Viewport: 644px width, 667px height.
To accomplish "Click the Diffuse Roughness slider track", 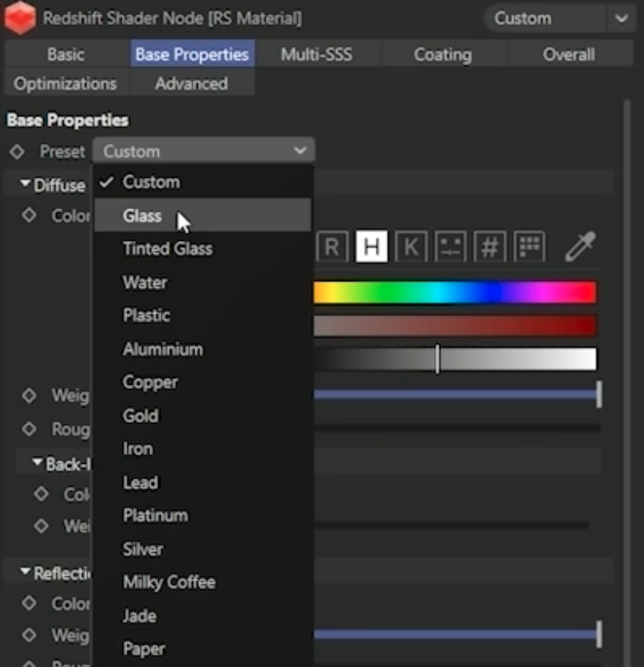I will (457, 428).
